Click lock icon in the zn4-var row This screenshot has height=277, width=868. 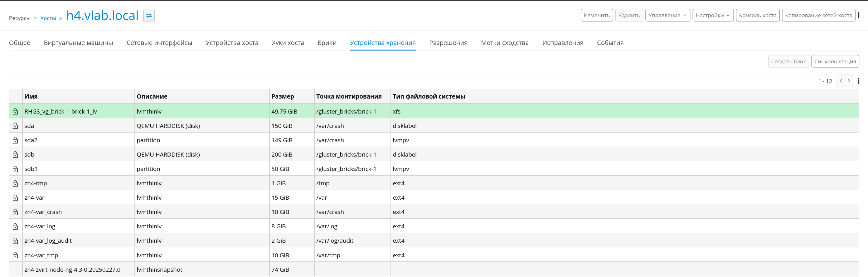pyautogui.click(x=16, y=198)
